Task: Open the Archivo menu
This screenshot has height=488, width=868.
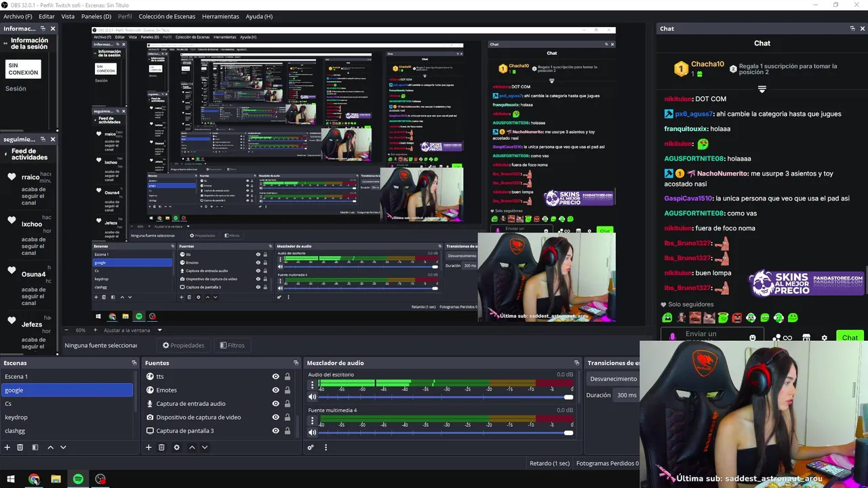Action: point(18,16)
